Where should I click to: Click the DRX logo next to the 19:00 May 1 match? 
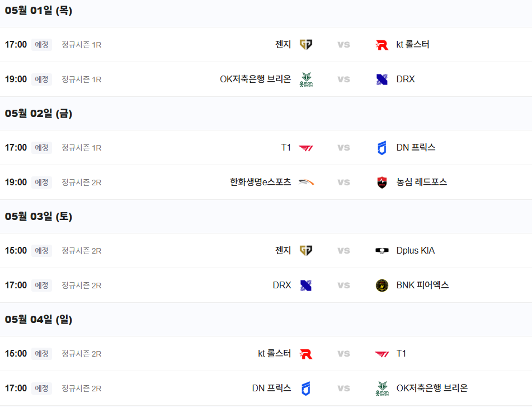pyautogui.click(x=382, y=79)
